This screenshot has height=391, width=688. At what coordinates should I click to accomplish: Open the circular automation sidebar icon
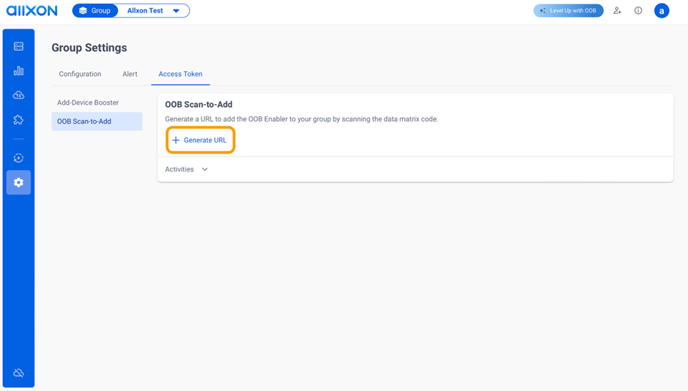(18, 158)
